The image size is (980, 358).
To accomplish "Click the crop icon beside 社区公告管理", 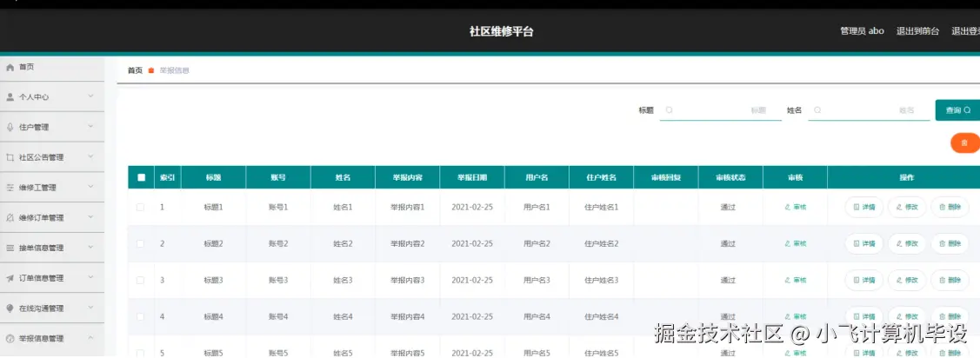I will (10, 157).
